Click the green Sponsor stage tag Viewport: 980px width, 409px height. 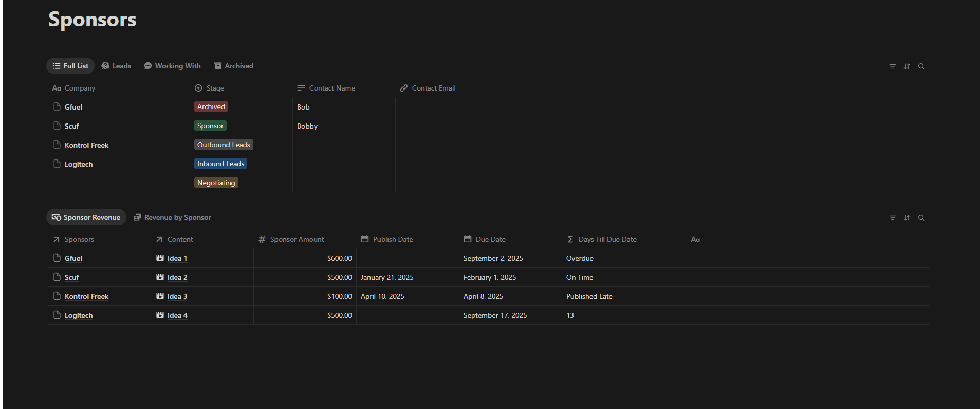tap(210, 126)
